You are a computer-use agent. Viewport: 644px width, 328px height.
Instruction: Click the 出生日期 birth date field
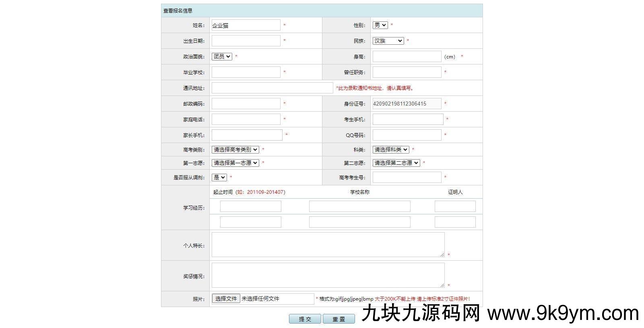(x=246, y=41)
